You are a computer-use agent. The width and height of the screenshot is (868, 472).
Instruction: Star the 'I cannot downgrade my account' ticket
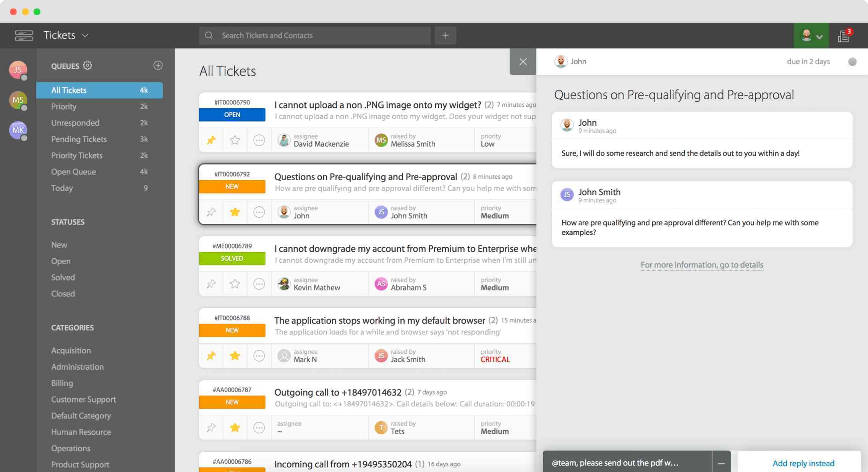click(235, 283)
